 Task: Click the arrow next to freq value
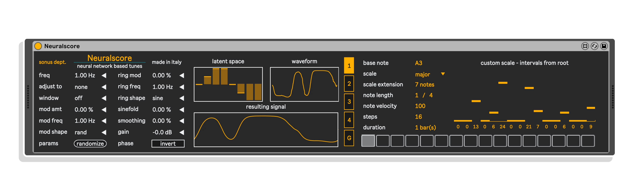click(x=104, y=76)
